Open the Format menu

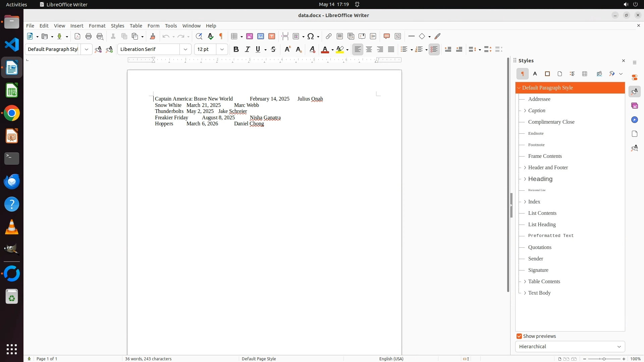point(97,26)
